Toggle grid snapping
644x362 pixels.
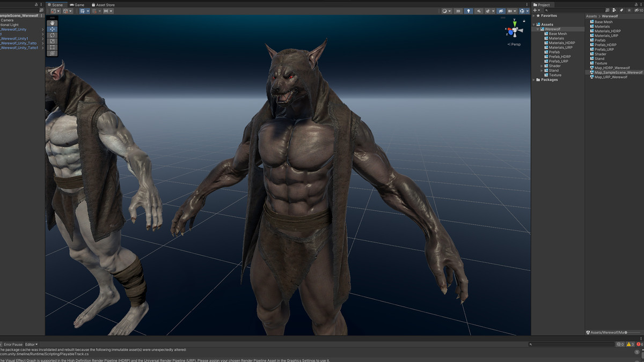click(95, 11)
